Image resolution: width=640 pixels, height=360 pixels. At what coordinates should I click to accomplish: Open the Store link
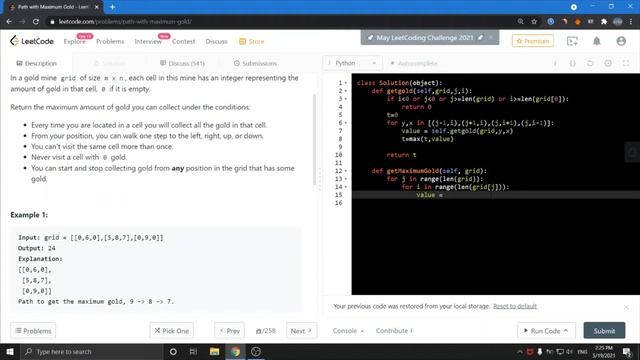252,41
